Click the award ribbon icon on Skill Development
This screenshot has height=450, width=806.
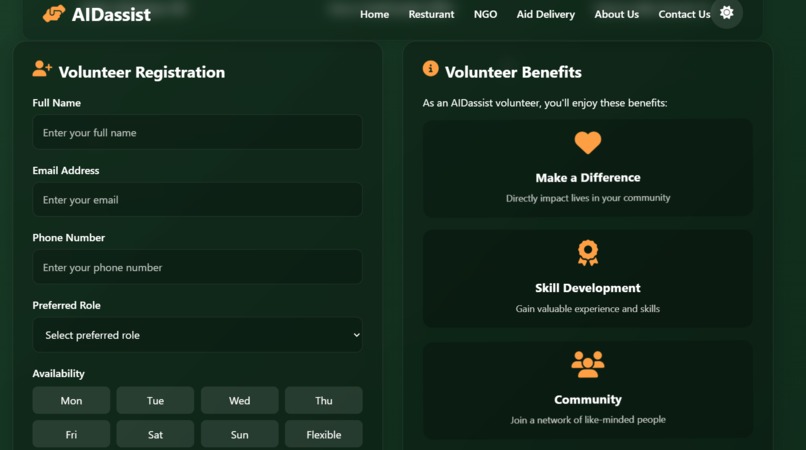point(588,253)
